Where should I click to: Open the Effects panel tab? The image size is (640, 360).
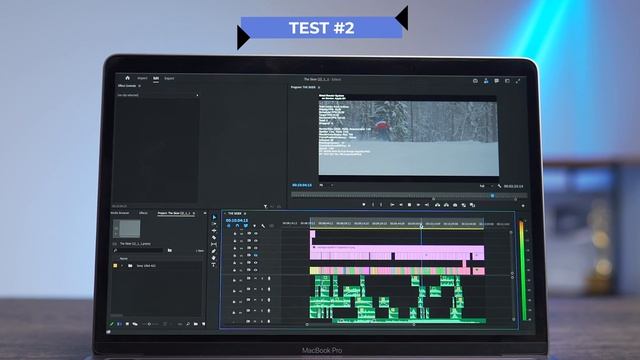(143, 213)
